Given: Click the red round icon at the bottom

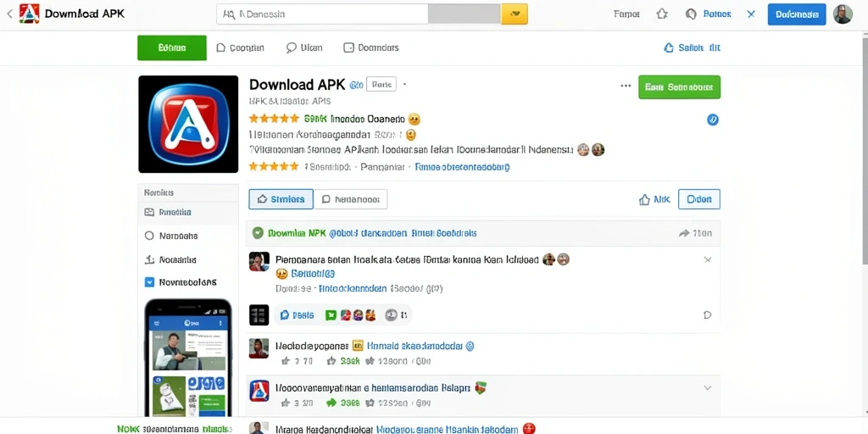Looking at the screenshot, I should point(530,428).
